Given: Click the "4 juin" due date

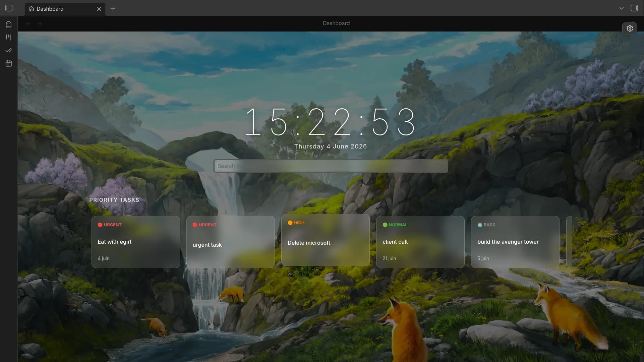Looking at the screenshot, I should (104, 258).
